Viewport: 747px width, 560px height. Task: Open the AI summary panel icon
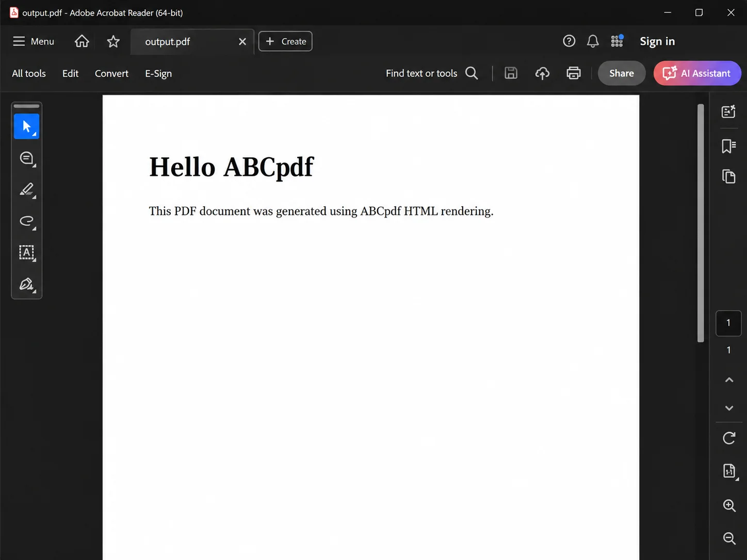point(728,111)
